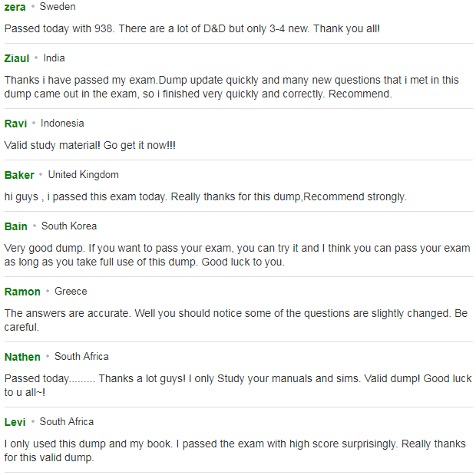Open Ziaul's reviewer profile name

click(x=17, y=58)
